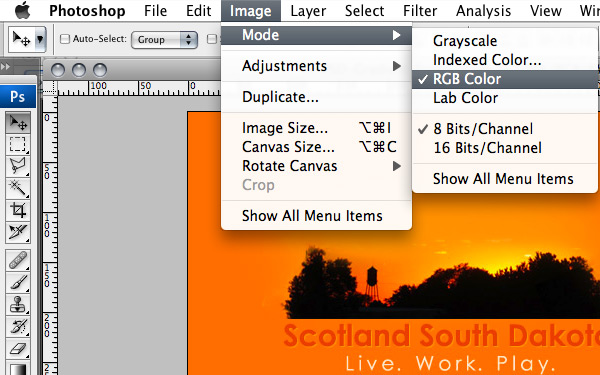Select the Slice tool

tap(18, 232)
